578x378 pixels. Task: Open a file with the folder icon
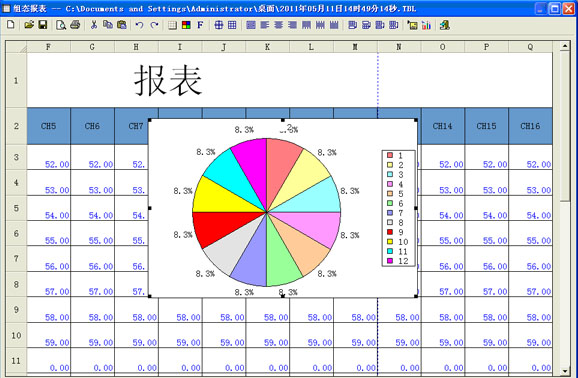click(29, 25)
